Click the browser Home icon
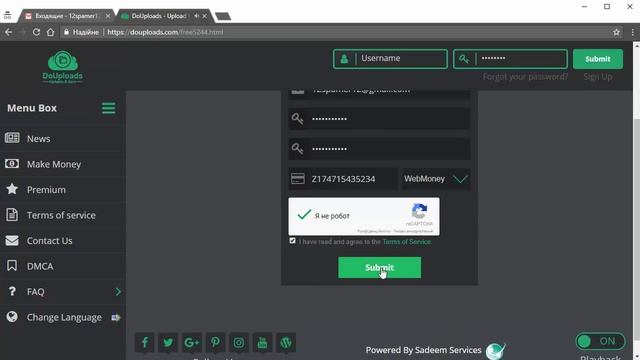The height and width of the screenshot is (360, 640). pyautogui.click(x=50, y=32)
